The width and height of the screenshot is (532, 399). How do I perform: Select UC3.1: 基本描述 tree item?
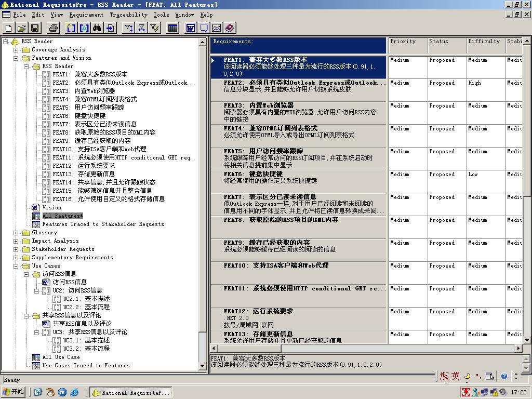click(86, 340)
